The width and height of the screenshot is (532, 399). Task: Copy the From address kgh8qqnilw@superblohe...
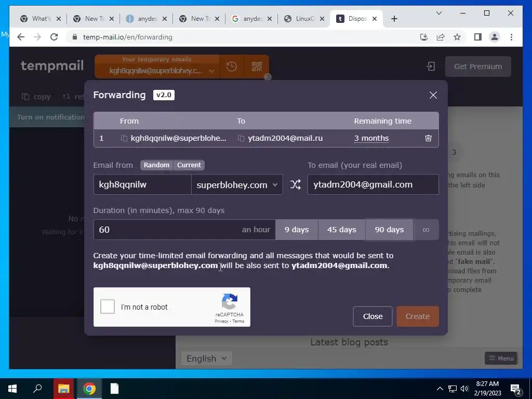[x=124, y=138]
